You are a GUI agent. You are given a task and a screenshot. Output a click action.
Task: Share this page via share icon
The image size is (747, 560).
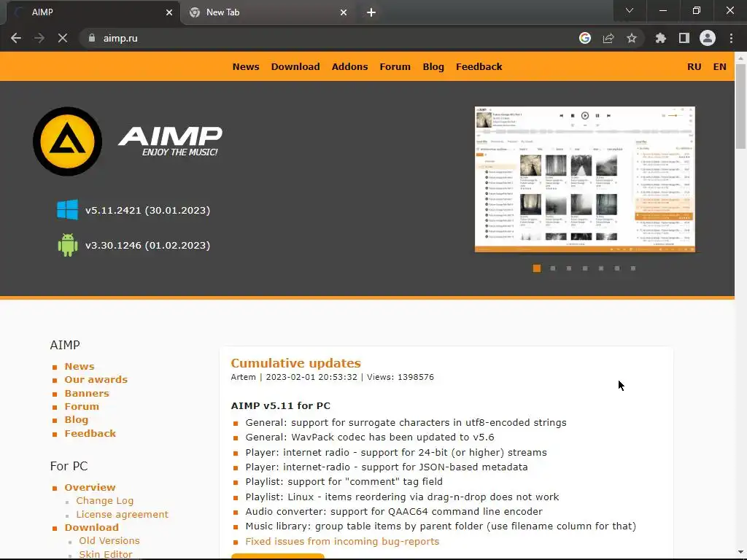pos(608,38)
